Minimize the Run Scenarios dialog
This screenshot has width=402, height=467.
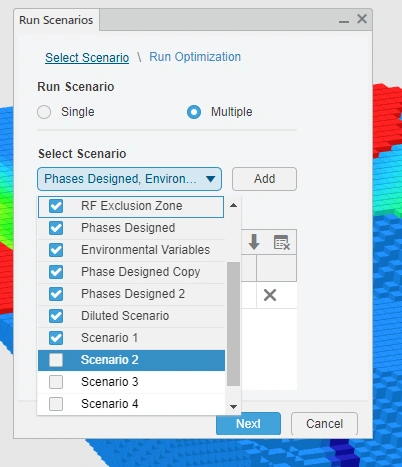point(344,21)
